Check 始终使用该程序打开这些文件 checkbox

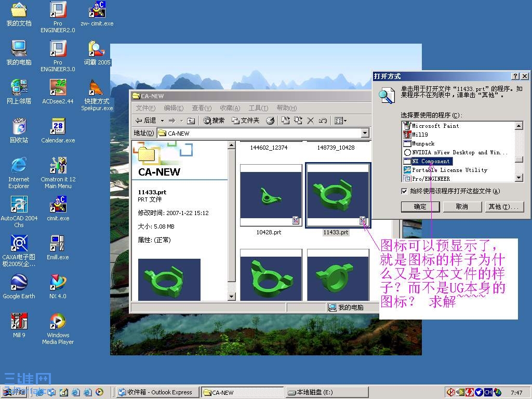(404, 191)
